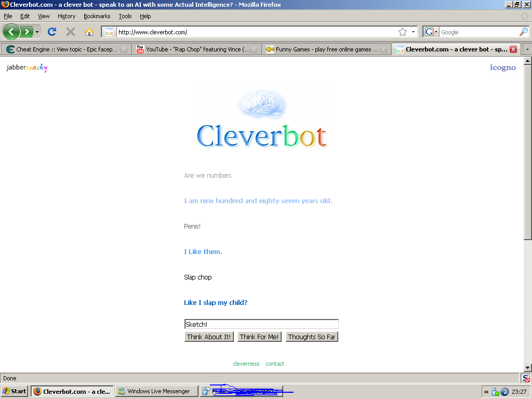The image size is (532, 399).
Task: Open the Bookmarks menu
Action: coord(97,16)
